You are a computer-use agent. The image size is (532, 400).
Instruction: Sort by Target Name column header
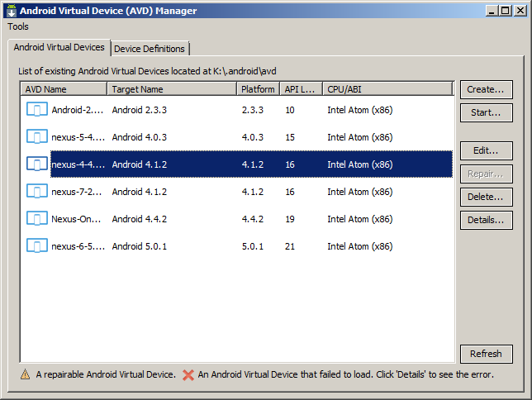click(x=172, y=89)
